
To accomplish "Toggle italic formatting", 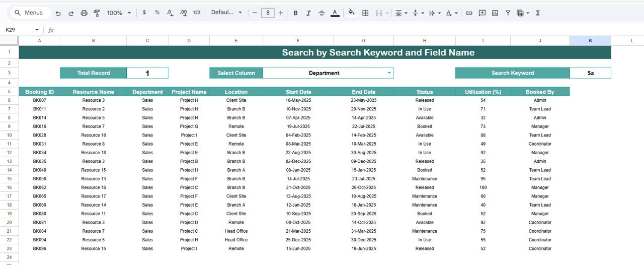I will point(308,13).
